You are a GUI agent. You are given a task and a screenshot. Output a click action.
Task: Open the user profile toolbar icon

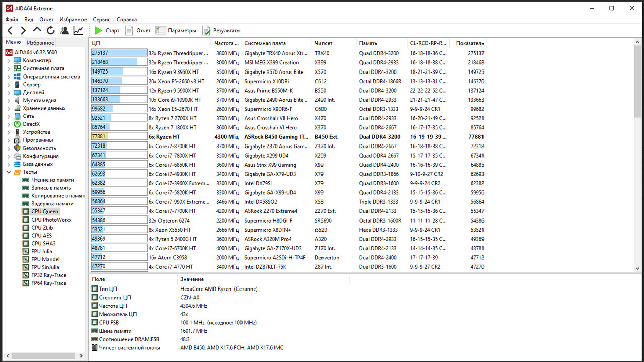pos(64,31)
